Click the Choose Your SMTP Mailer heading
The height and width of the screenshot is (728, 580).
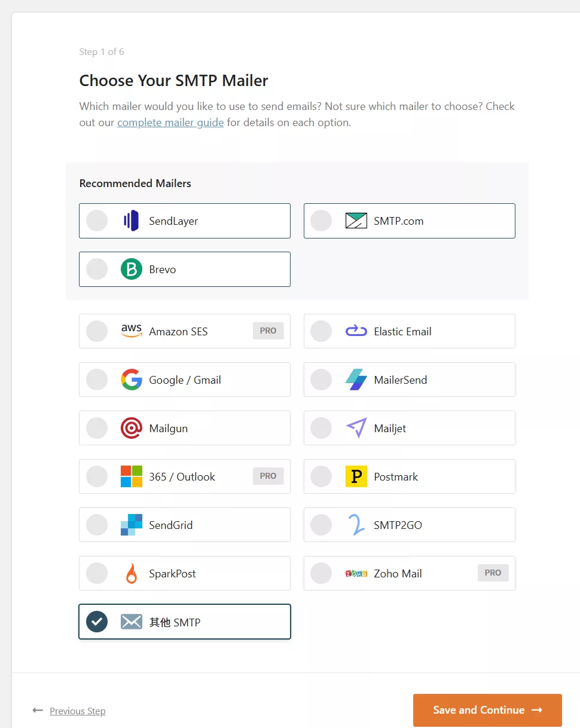point(174,81)
